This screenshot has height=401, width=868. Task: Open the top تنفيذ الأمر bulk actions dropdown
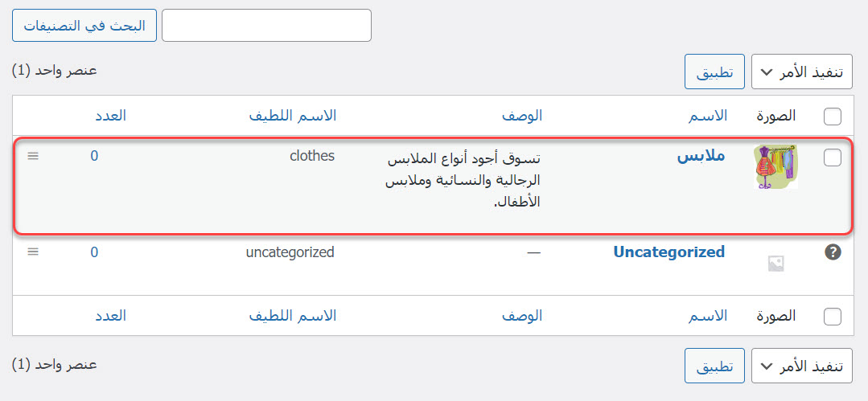800,72
